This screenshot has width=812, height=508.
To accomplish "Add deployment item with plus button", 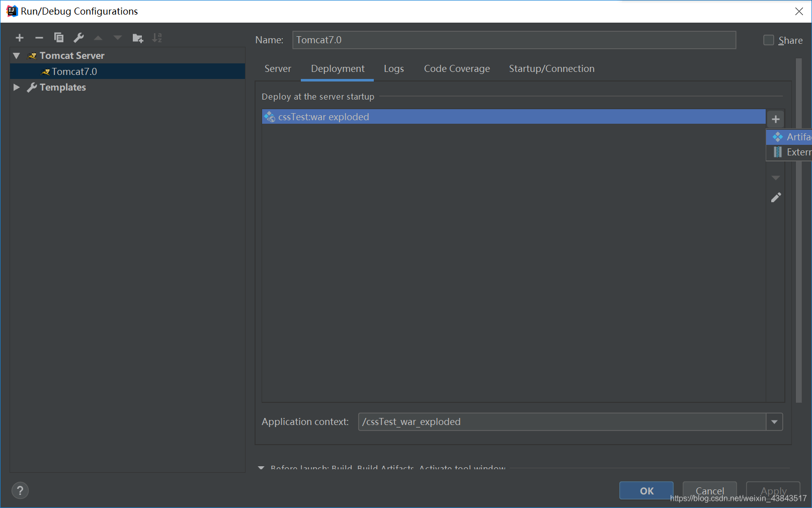I will tap(776, 119).
